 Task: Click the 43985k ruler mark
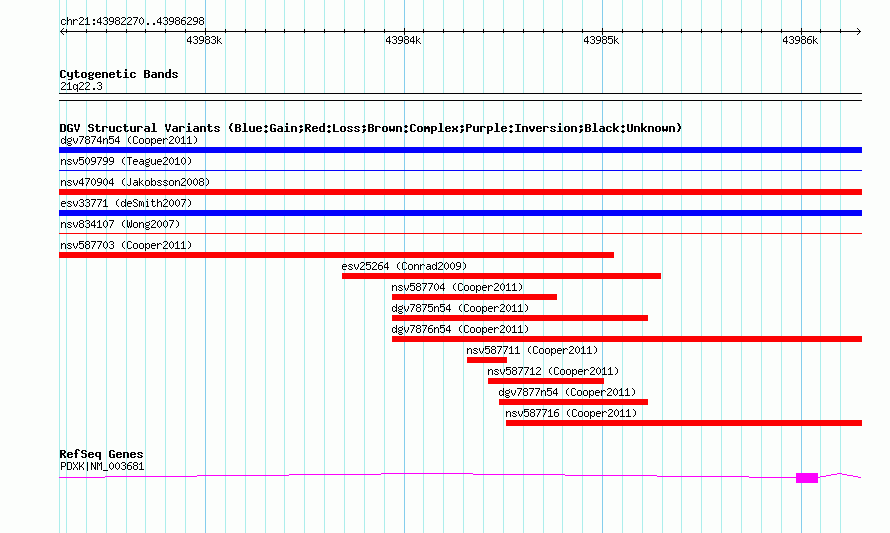point(601,40)
